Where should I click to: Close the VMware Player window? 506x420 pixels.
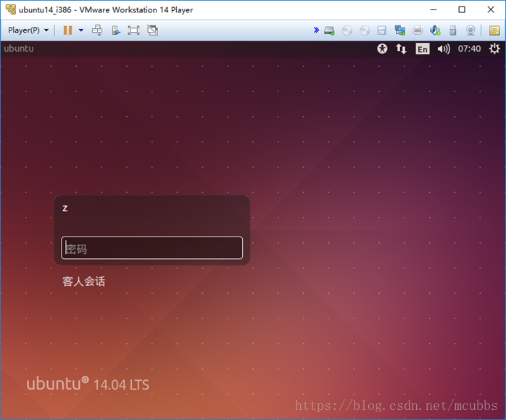point(491,9)
